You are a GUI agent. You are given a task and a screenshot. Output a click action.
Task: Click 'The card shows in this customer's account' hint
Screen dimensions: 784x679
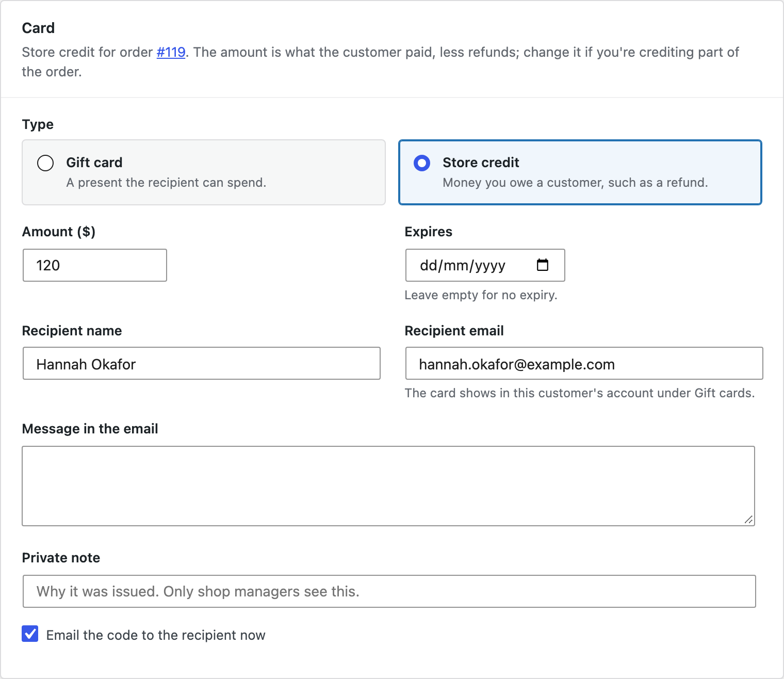click(x=580, y=393)
